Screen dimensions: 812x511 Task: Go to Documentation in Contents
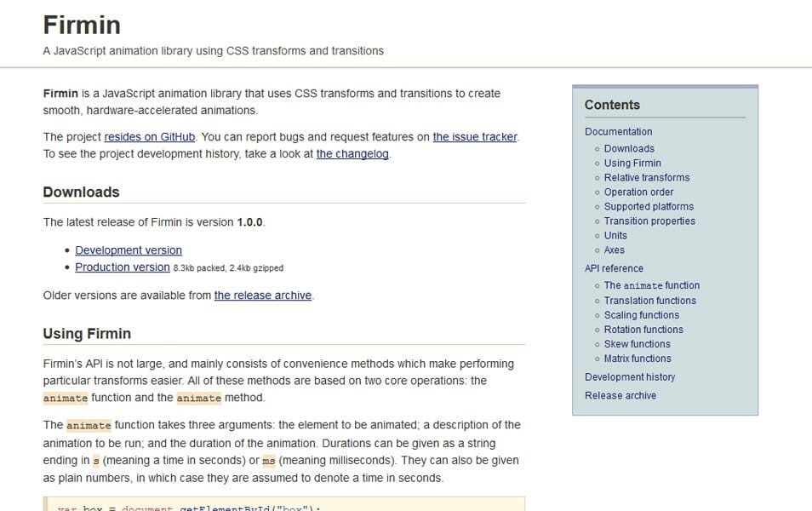618,132
